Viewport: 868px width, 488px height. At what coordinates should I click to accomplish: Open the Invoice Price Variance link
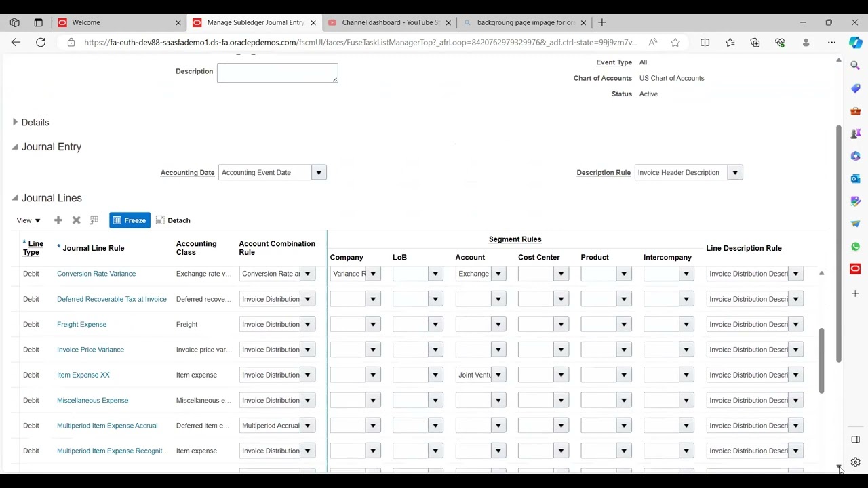(90, 350)
